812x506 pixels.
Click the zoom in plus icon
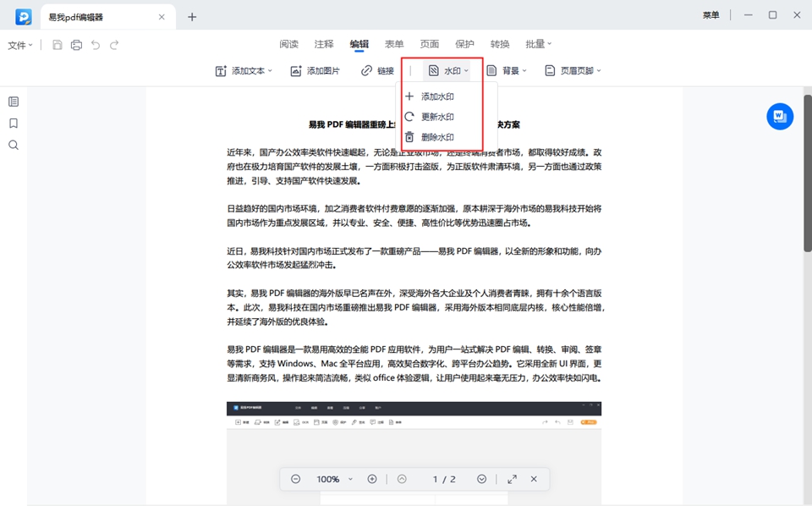coord(372,479)
